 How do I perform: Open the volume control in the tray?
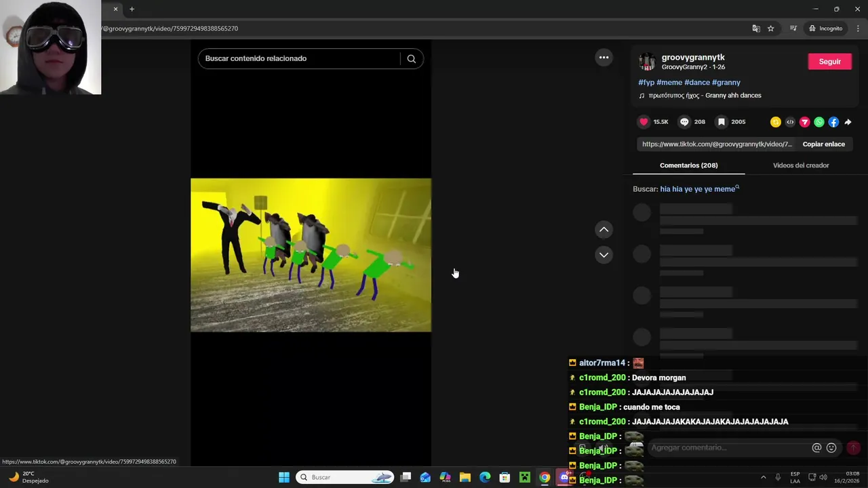point(823,477)
